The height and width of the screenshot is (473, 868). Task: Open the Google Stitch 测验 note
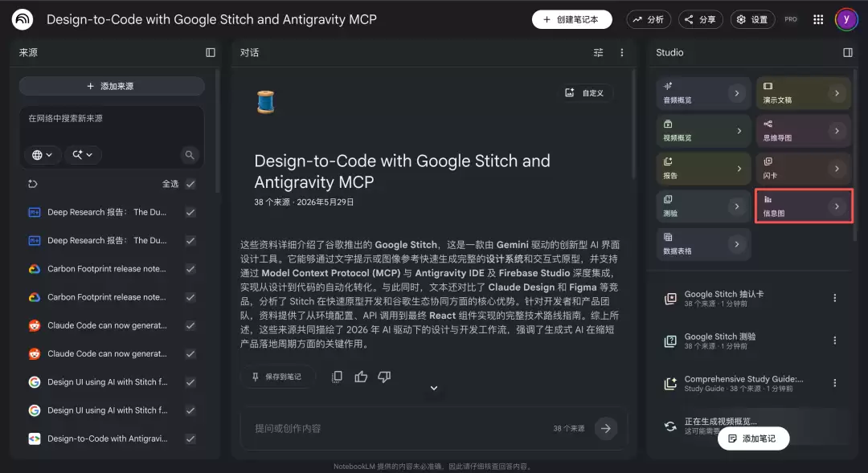tap(742, 340)
